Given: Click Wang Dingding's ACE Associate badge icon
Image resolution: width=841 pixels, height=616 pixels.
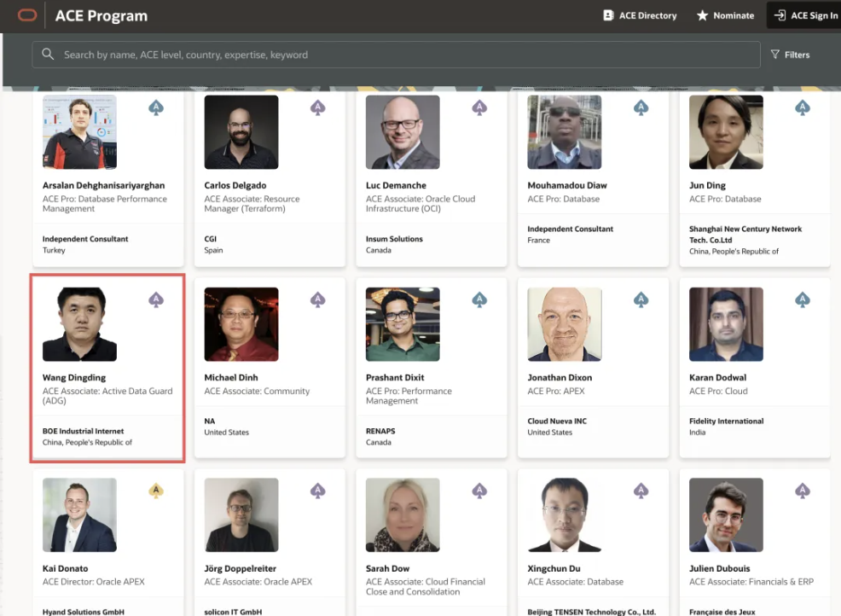Looking at the screenshot, I should coord(156,299).
